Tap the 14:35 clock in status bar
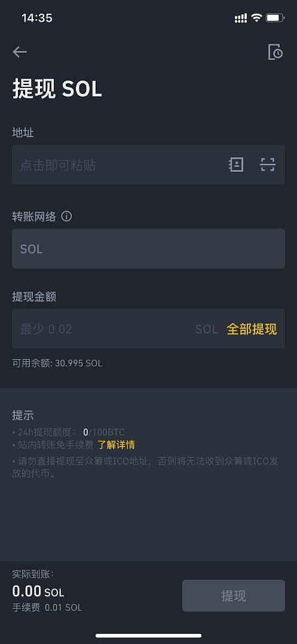The width and height of the screenshot is (297, 644). [37, 18]
